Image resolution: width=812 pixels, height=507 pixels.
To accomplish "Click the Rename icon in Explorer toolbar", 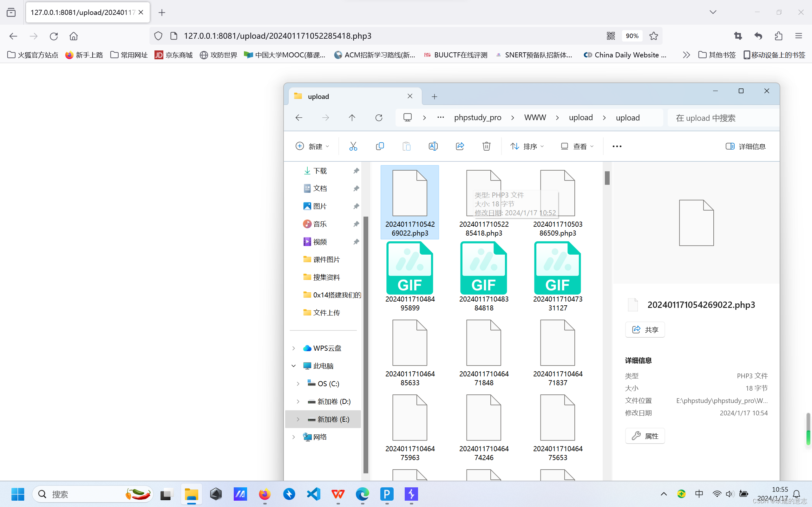I will (433, 146).
